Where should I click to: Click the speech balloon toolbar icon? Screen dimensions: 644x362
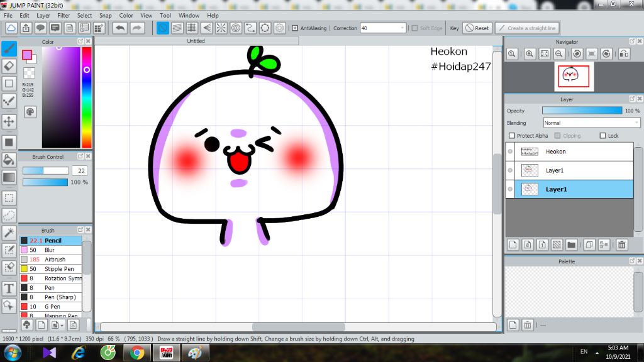(x=40, y=28)
